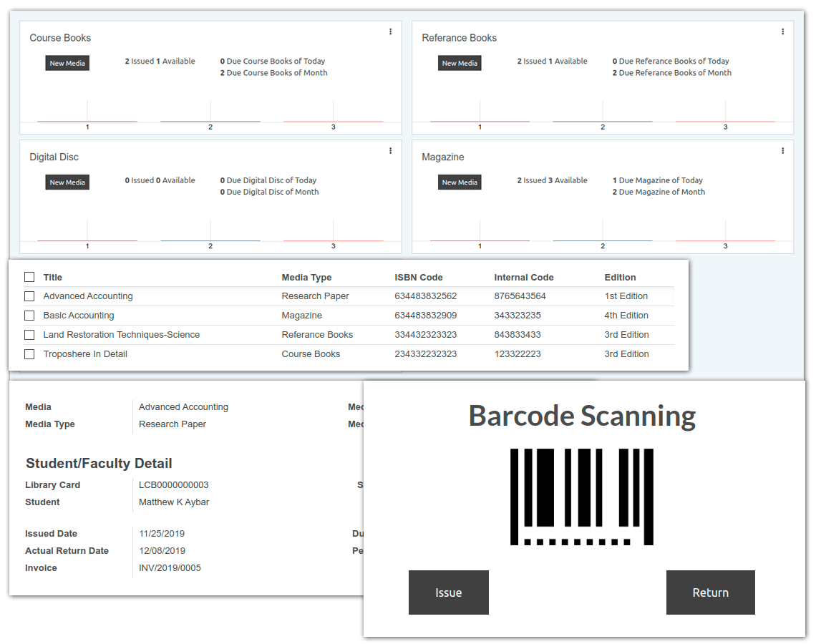The width and height of the screenshot is (816, 644).
Task: Click New Media in the Magazine card
Action: (x=460, y=182)
